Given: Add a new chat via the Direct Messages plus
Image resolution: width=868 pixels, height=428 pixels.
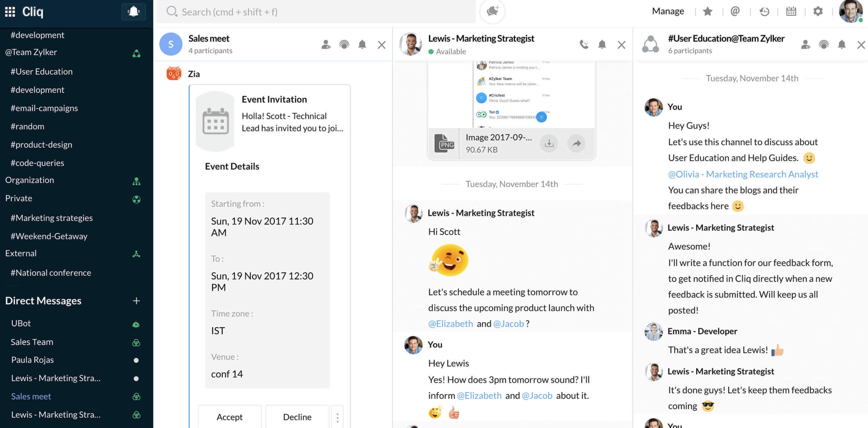Looking at the screenshot, I should (136, 301).
